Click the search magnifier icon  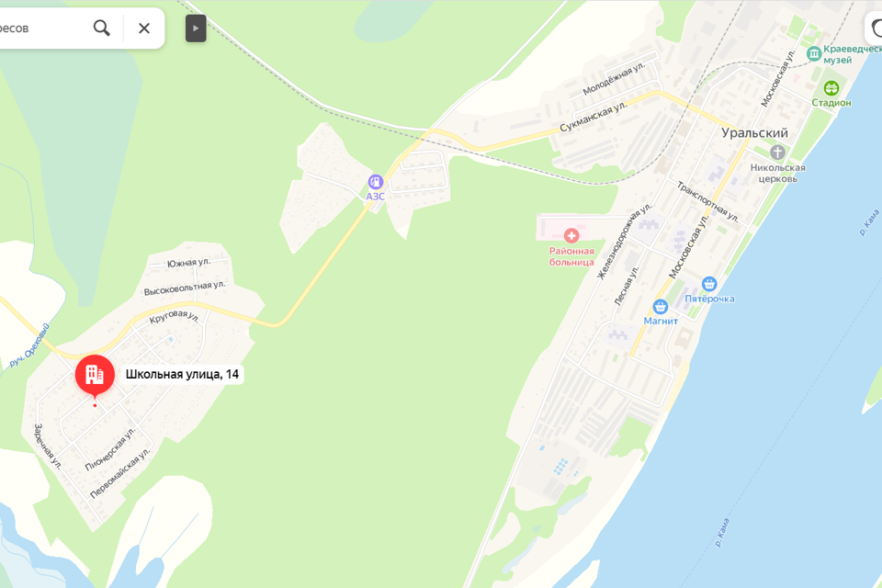(x=102, y=28)
